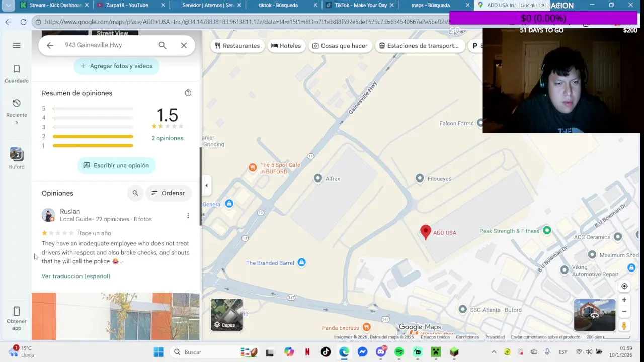
Task: Open the Google Maps hamburger menu
Action: click(17, 45)
